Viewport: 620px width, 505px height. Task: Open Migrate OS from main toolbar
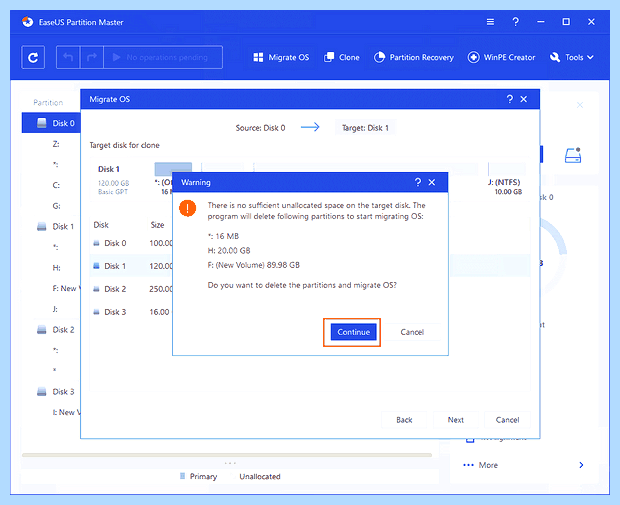[x=281, y=57]
